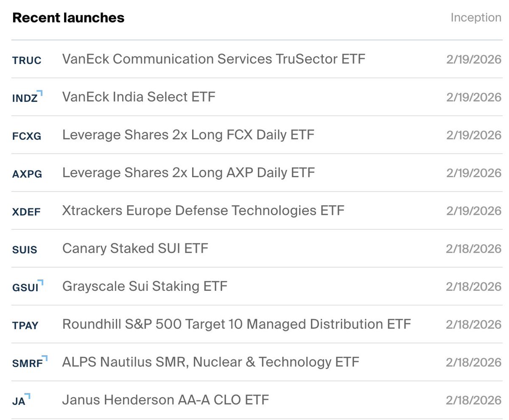Open the XDEF ticker link

(x=26, y=211)
